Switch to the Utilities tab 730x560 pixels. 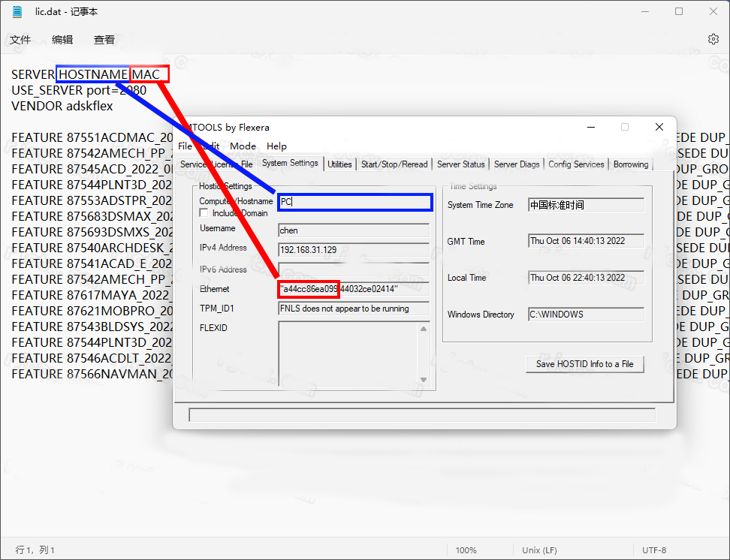[x=339, y=164]
